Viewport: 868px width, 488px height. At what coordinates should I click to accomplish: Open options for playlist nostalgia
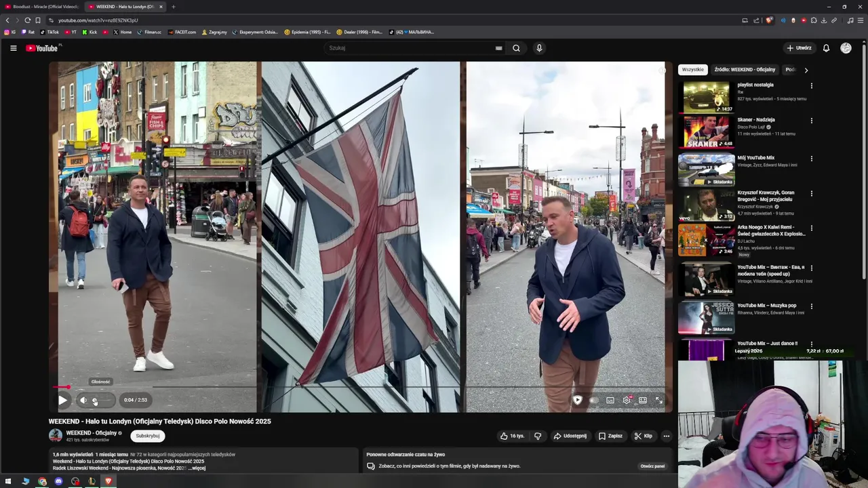811,85
